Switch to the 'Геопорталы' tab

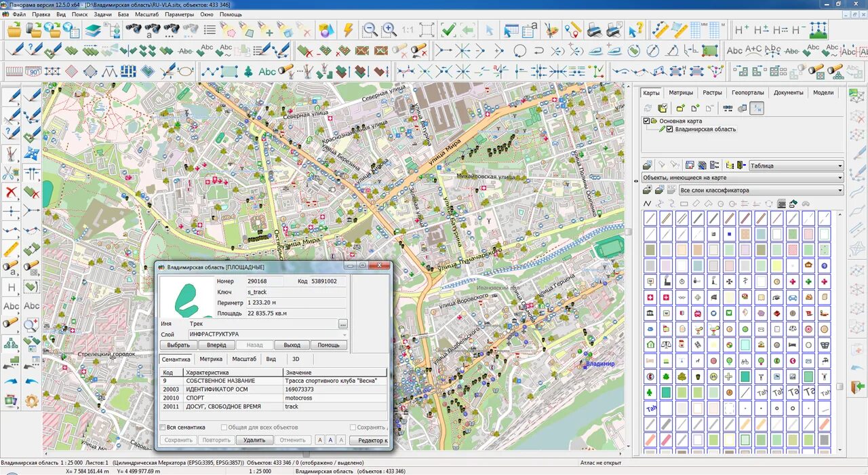(x=747, y=92)
